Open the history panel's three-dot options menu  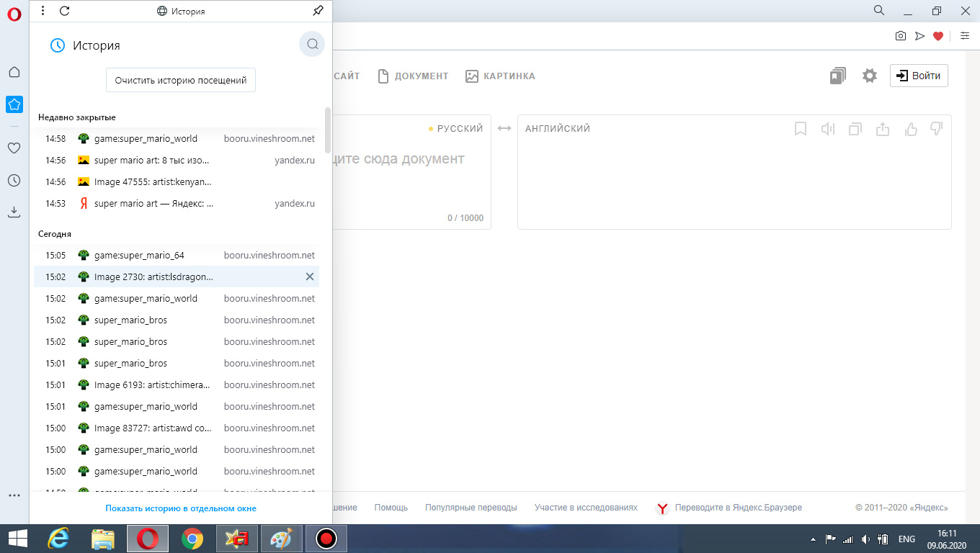tap(43, 11)
